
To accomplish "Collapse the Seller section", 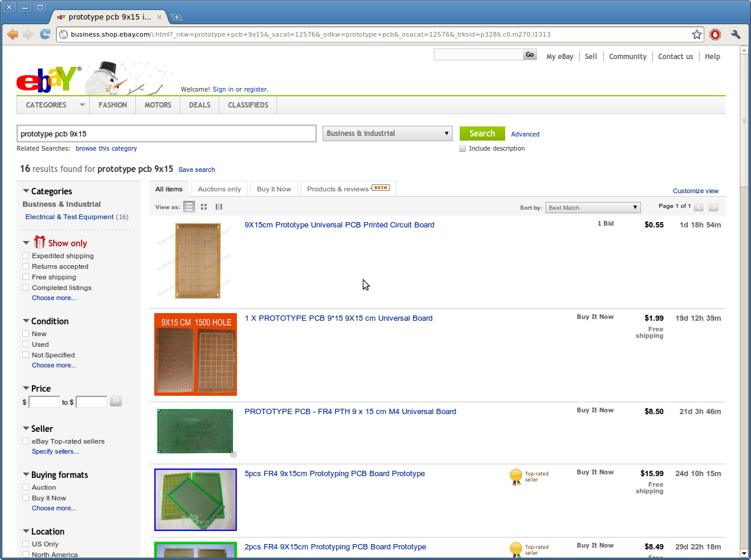I will [26, 428].
